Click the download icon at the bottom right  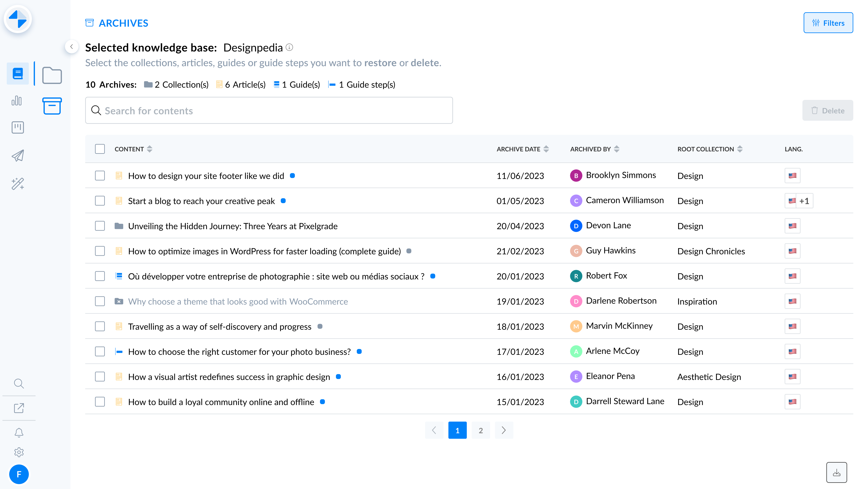click(836, 472)
